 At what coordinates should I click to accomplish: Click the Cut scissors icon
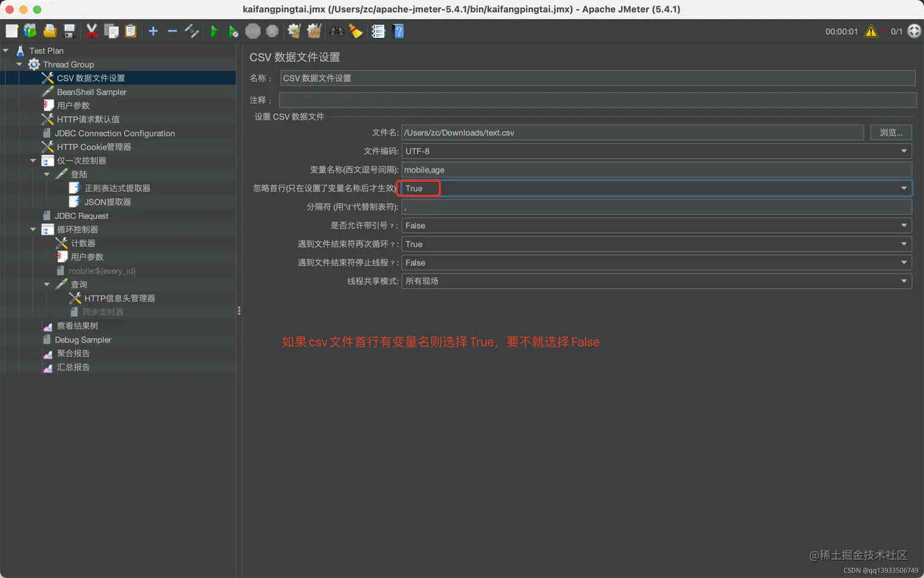92,31
